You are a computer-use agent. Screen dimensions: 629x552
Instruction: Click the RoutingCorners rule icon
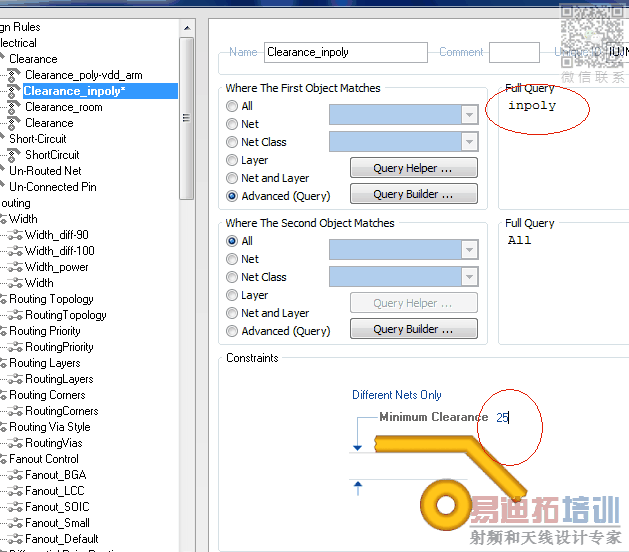(x=15, y=411)
